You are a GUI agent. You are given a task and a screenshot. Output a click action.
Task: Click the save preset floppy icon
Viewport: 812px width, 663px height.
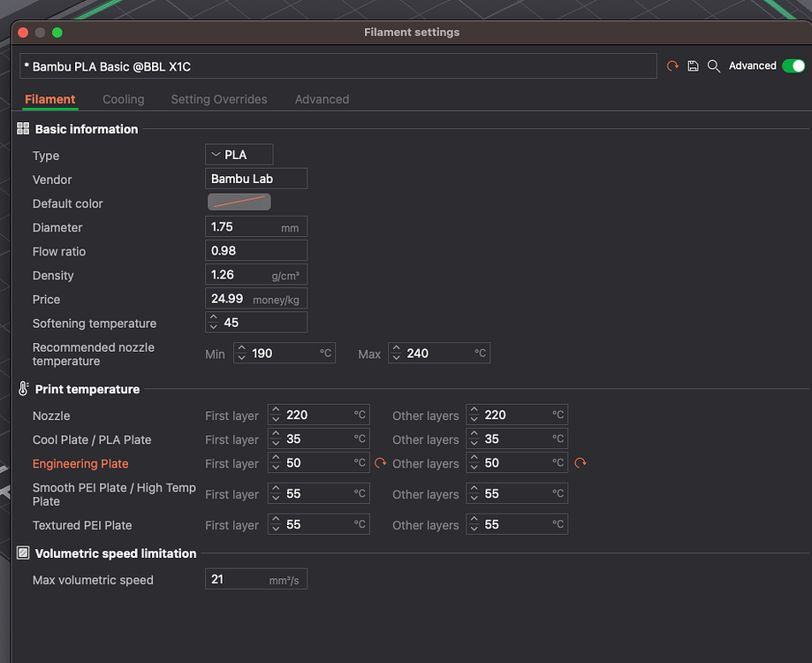point(693,66)
